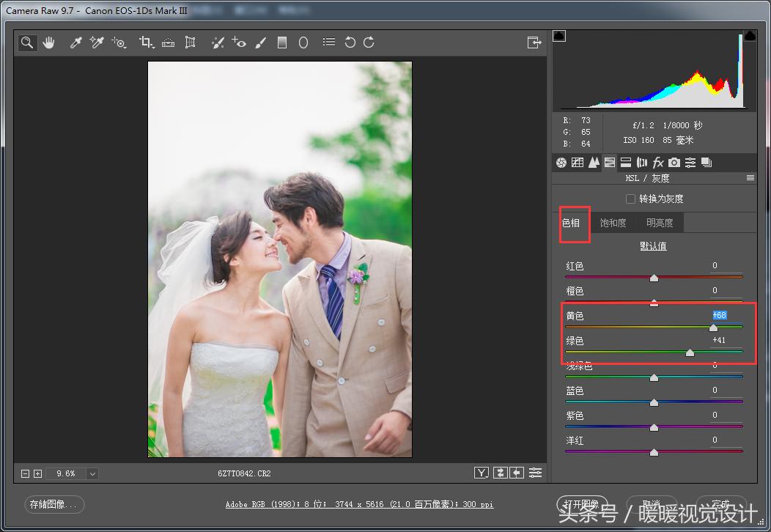Rotate image 90° clockwise
This screenshot has width=771, height=532.
[369, 43]
